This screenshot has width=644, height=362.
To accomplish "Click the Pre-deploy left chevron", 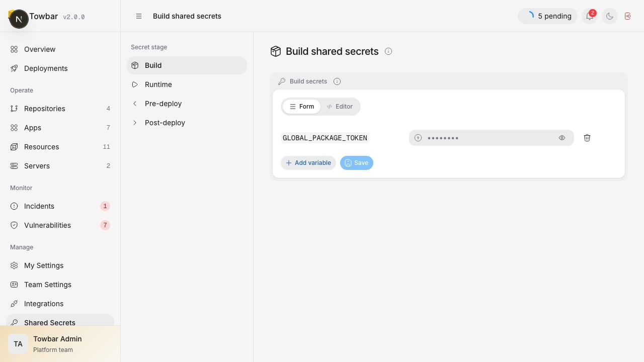I will (x=135, y=104).
